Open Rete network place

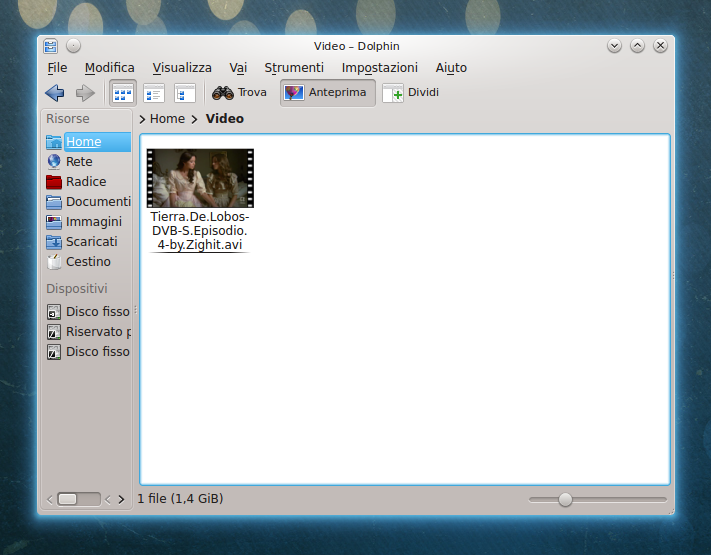click(79, 161)
